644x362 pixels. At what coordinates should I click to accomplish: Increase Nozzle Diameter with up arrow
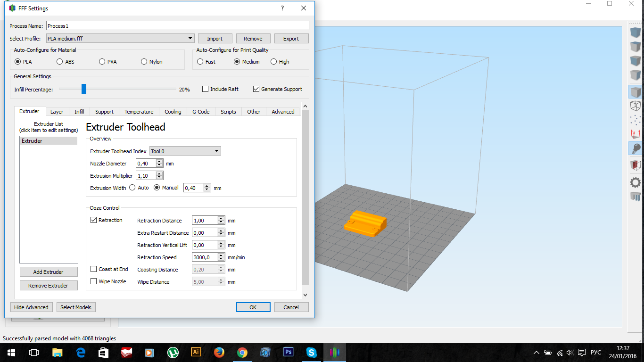click(x=159, y=162)
